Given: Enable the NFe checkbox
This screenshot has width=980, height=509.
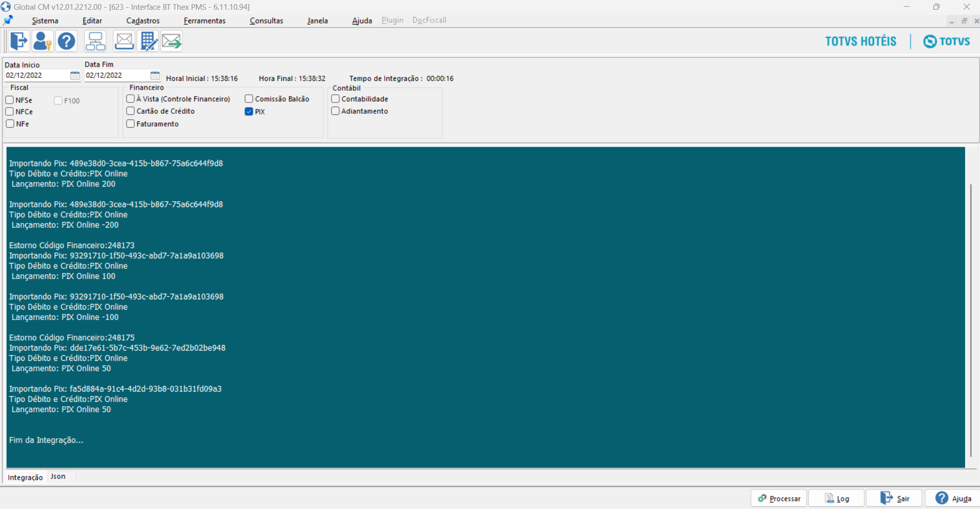Looking at the screenshot, I should click(x=10, y=124).
